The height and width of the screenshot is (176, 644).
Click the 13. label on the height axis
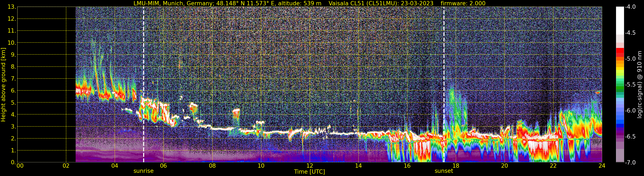12,7
